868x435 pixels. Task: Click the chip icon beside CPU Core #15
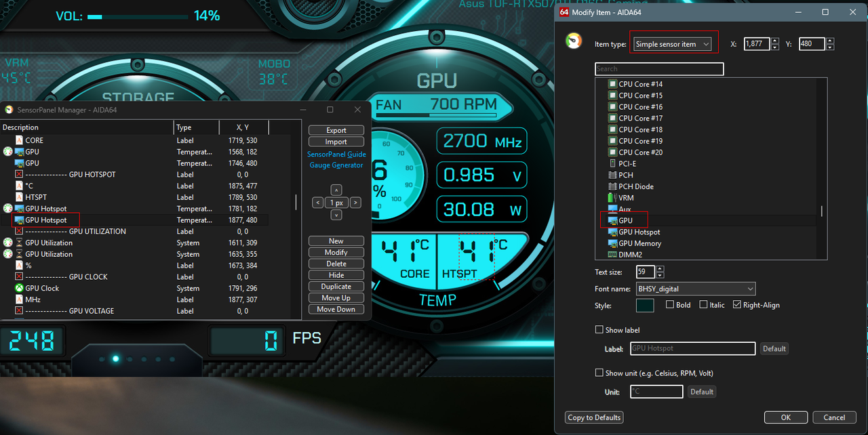coord(612,96)
